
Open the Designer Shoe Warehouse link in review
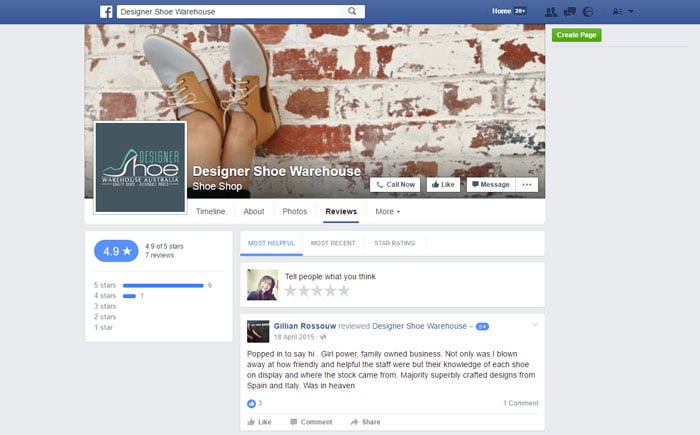(419, 326)
